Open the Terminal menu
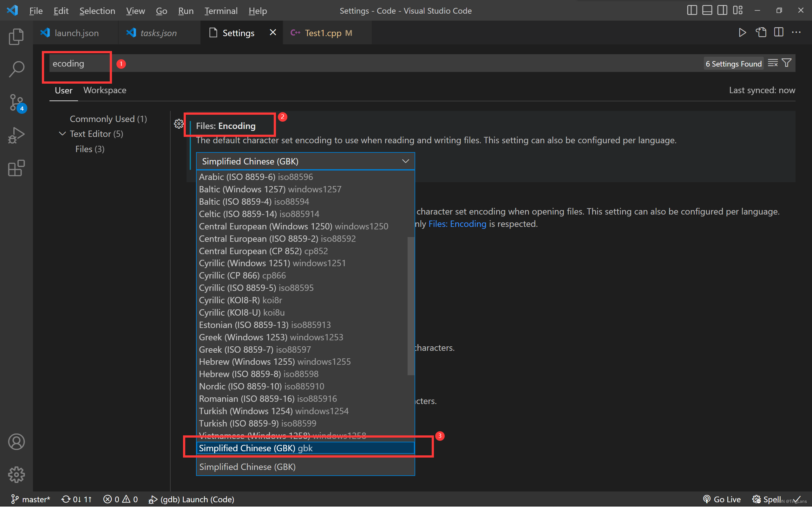Screen dimensions: 812x507 pos(221,11)
